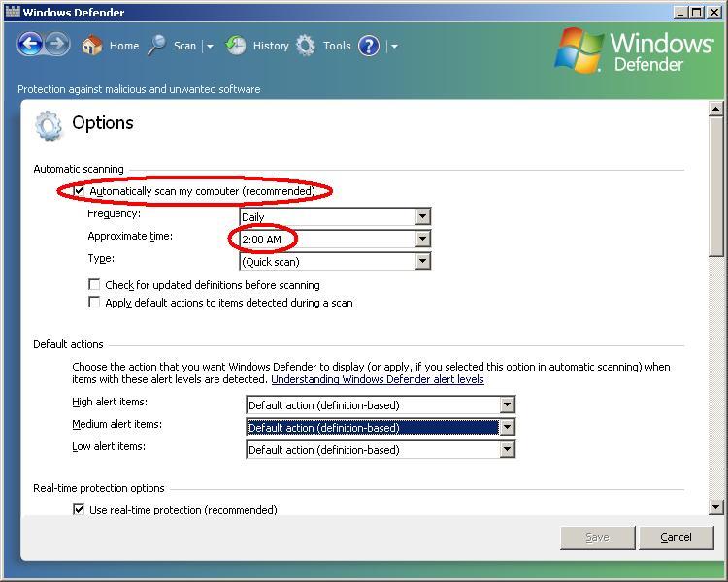Screen dimensions: 728x582
Task: Open the Frequency dropdown set to Daily
Action: point(422,216)
